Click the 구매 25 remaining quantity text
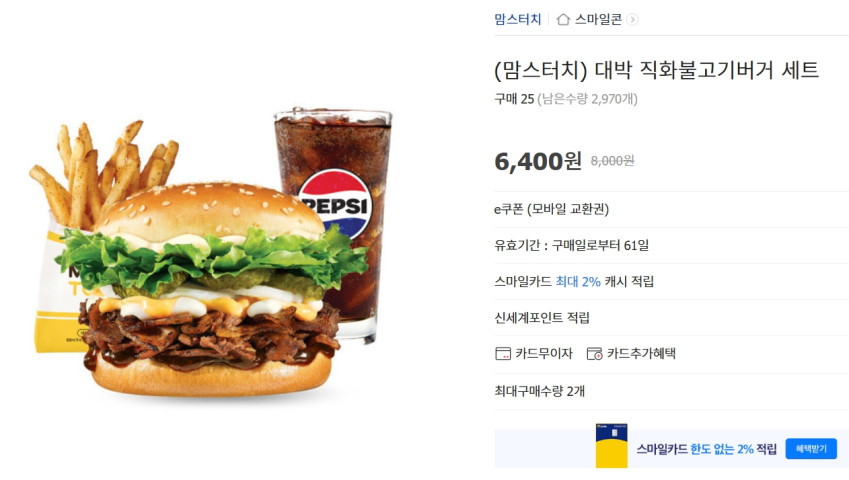 [x=566, y=99]
